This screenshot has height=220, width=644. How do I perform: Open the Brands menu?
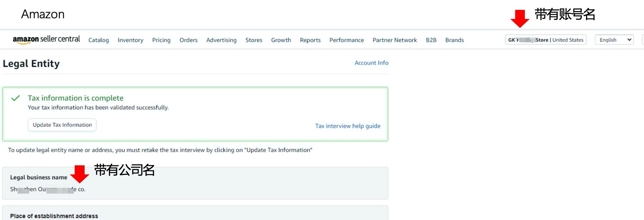[x=454, y=40]
